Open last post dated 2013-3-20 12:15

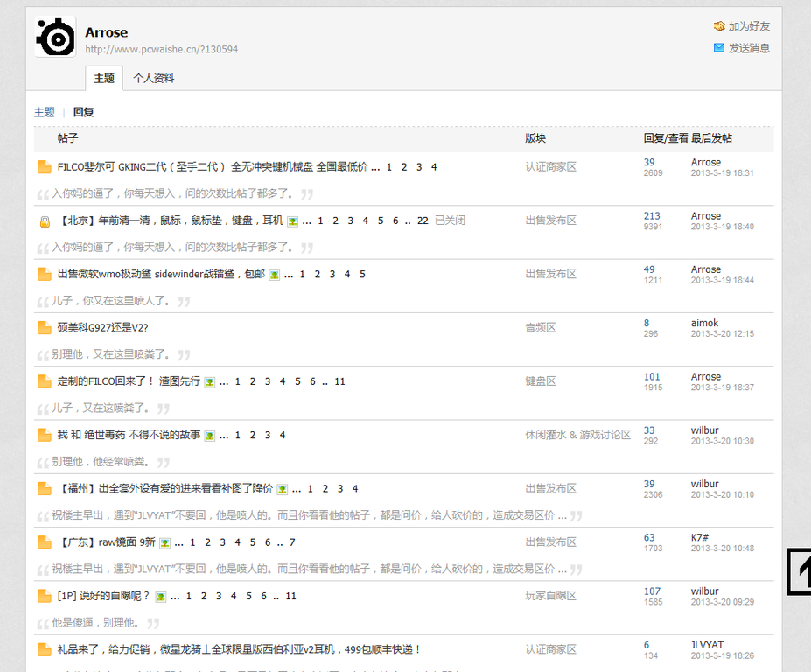pyautogui.click(x=723, y=334)
